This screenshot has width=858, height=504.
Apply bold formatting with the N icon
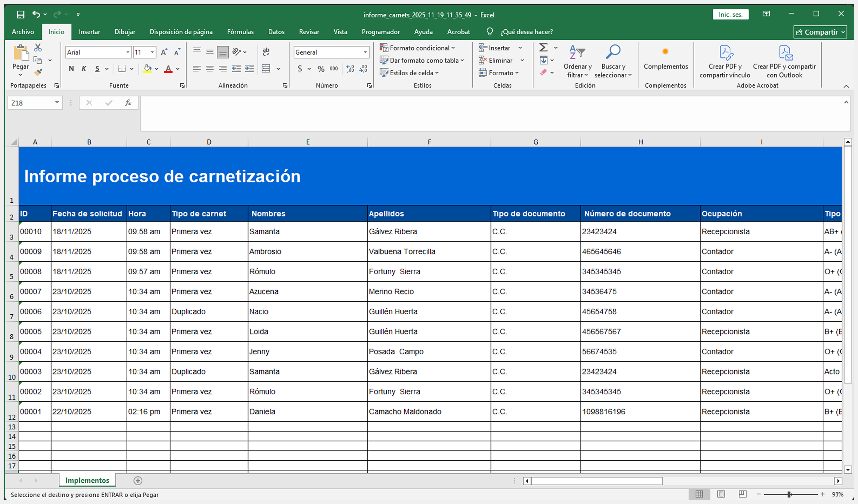coord(71,68)
